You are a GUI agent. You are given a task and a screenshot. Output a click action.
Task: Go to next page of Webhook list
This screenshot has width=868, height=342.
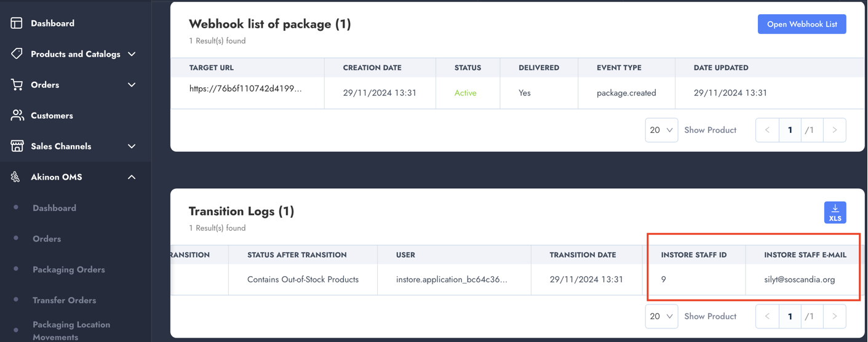click(834, 130)
